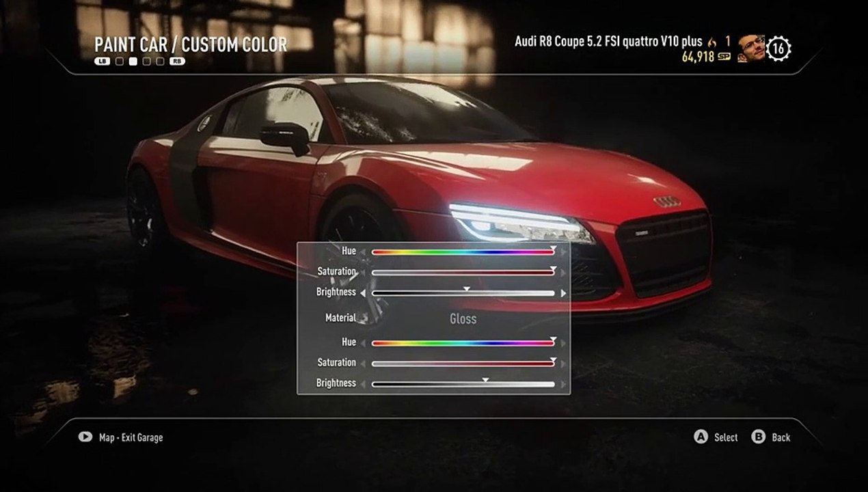
Task: Click the player avatar picture
Action: click(x=751, y=49)
